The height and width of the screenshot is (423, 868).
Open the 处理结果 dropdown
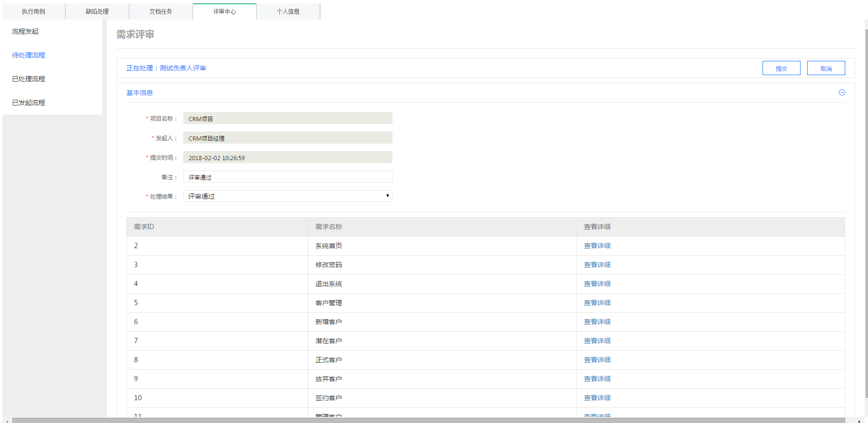pos(287,196)
